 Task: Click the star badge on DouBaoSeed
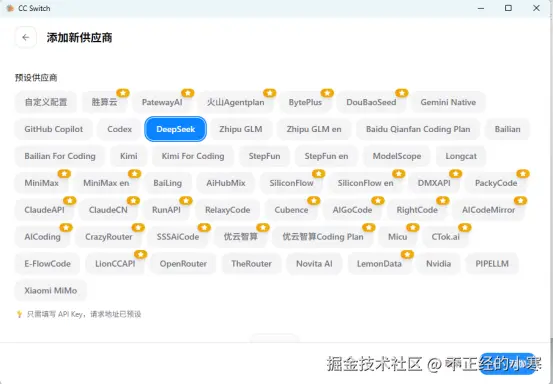tap(402, 93)
